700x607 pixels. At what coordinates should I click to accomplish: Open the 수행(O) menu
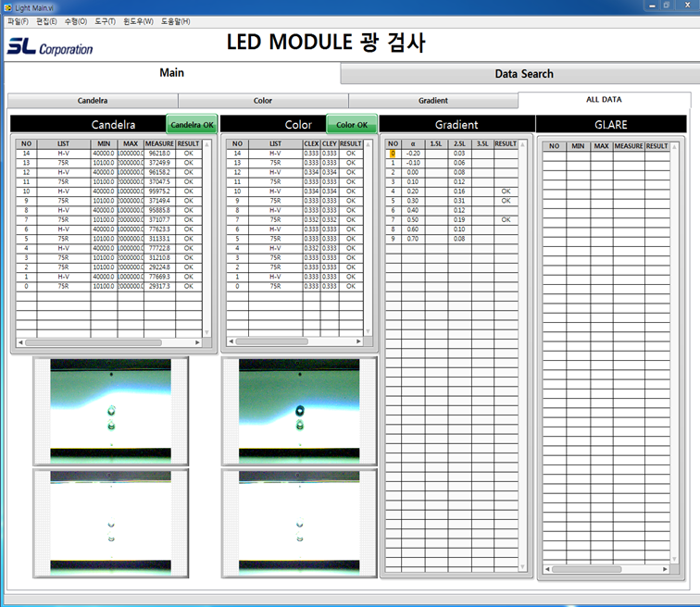click(x=76, y=20)
